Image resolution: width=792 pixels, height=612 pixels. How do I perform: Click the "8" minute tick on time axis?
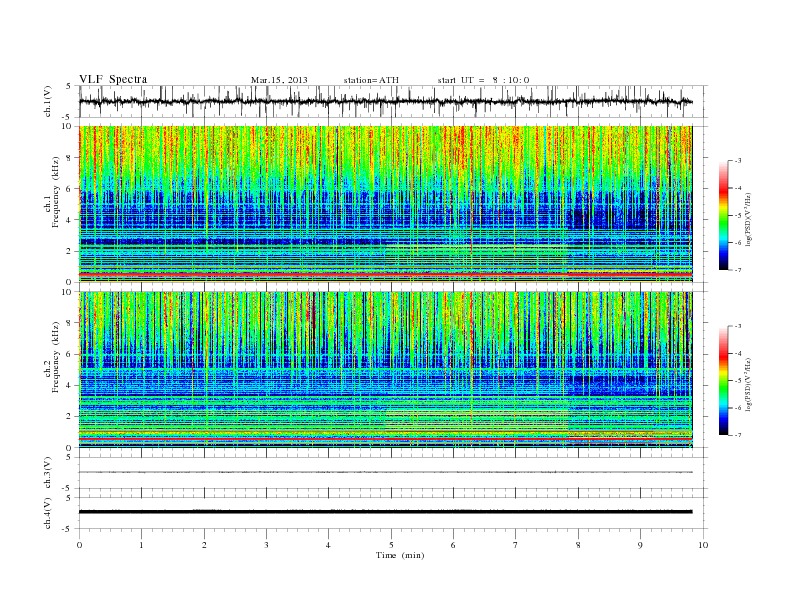pyautogui.click(x=578, y=545)
